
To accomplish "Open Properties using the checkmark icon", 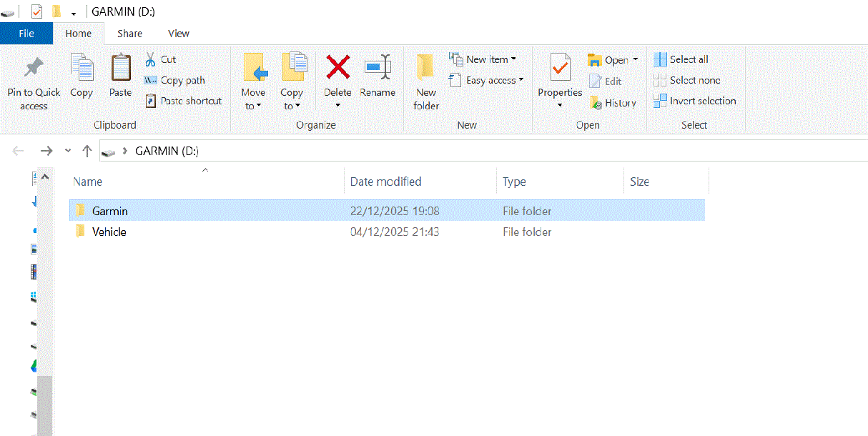I will [560, 68].
